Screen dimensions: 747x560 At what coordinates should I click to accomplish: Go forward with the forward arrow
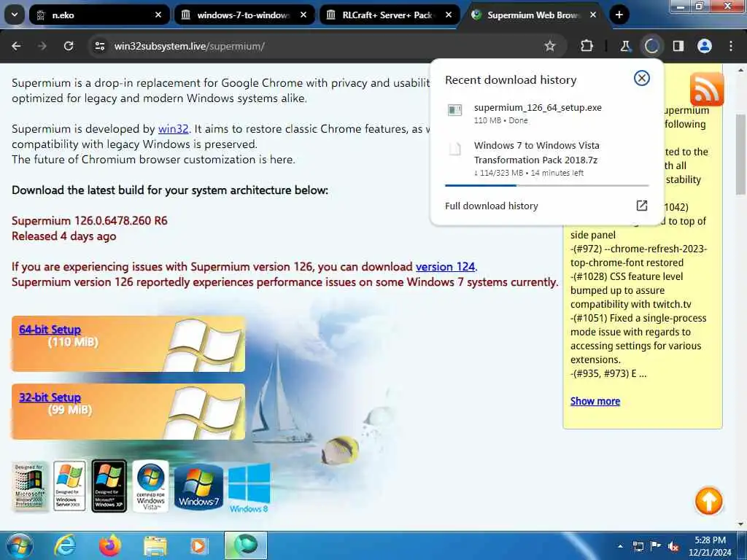(x=42, y=46)
